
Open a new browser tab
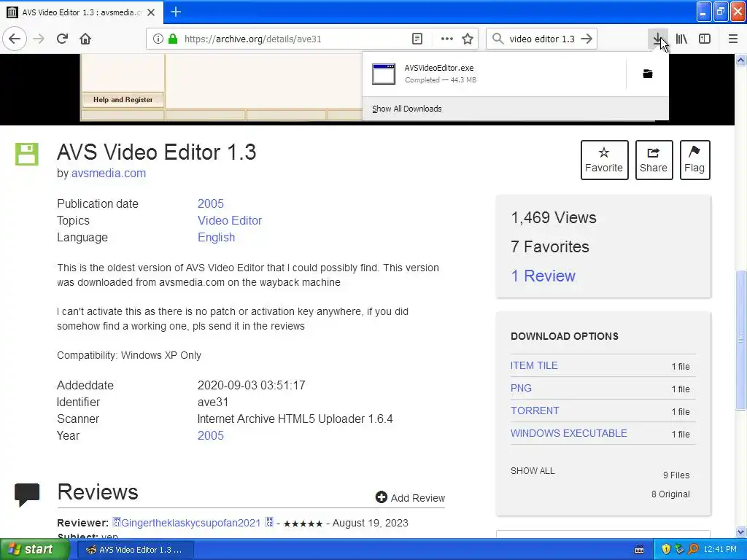176,12
